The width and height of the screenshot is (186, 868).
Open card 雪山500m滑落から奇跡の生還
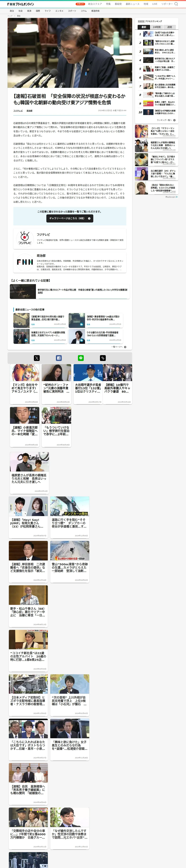coord(70,562)
